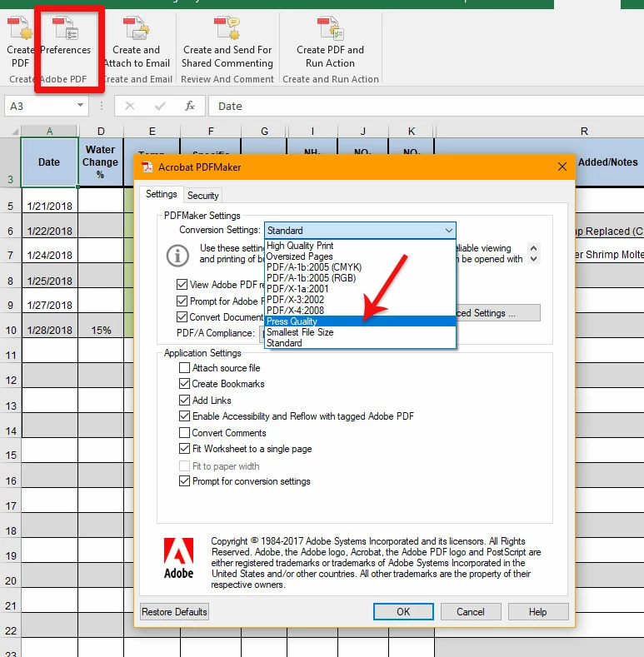Select the column D header
Screen dimensions: 644x657
[x=101, y=131]
